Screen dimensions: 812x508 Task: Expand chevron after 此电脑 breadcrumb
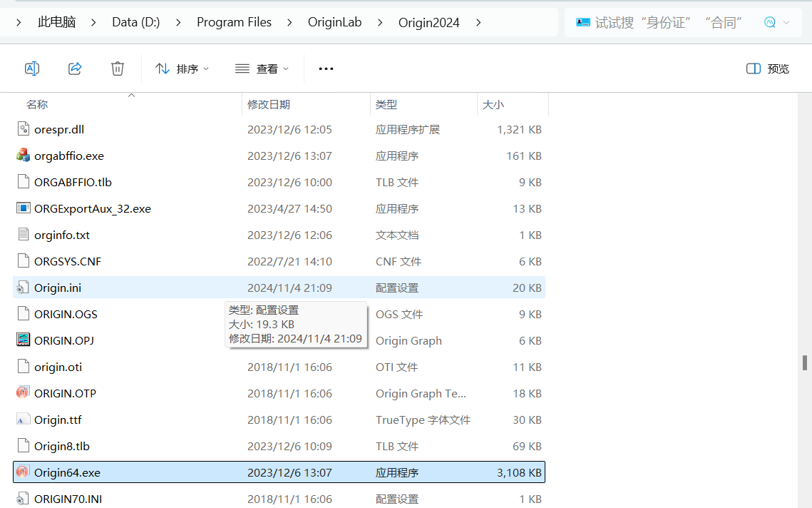click(x=93, y=22)
